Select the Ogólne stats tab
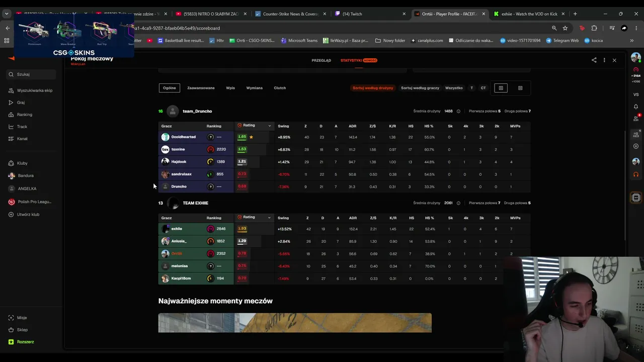The image size is (644, 362). (x=170, y=88)
